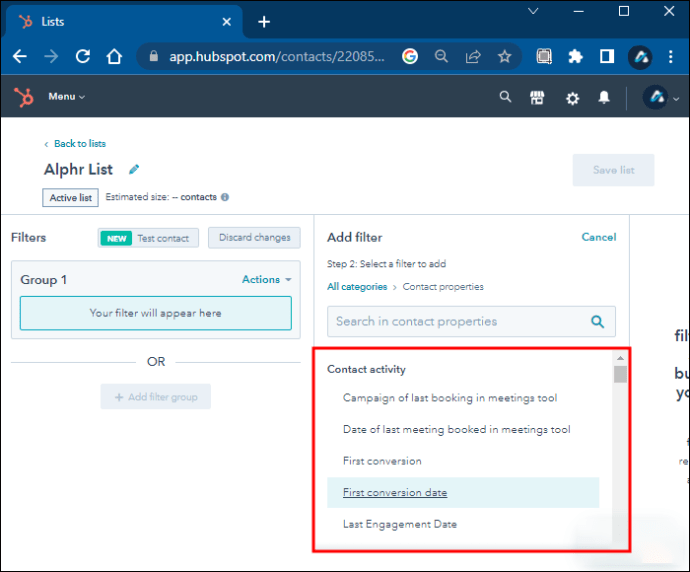Bookmark this page with star
690x572 pixels.
point(504,56)
